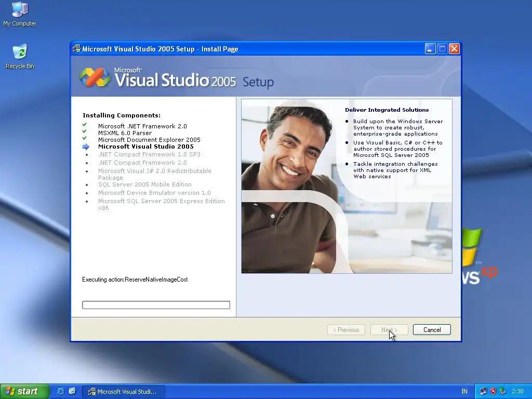Click the Installing Components heading
Viewport: 532px width, 399px height.
[122, 115]
